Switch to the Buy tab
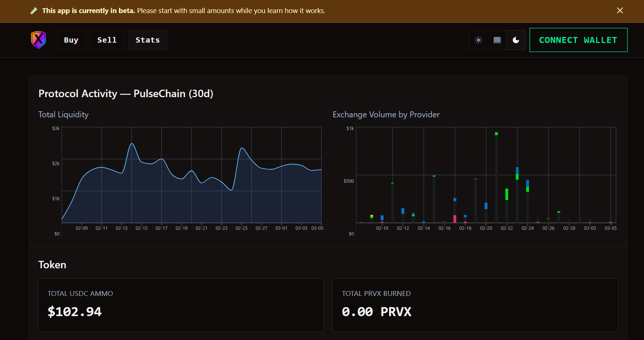Viewport: 644px width, 340px height. pos(71,40)
